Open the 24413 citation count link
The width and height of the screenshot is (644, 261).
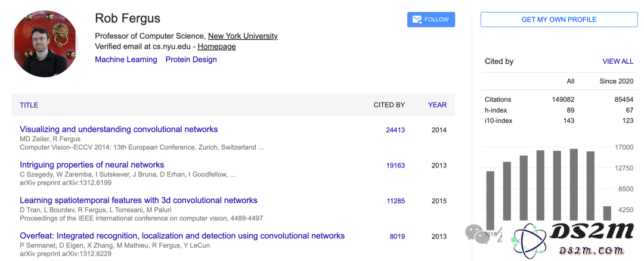(395, 130)
